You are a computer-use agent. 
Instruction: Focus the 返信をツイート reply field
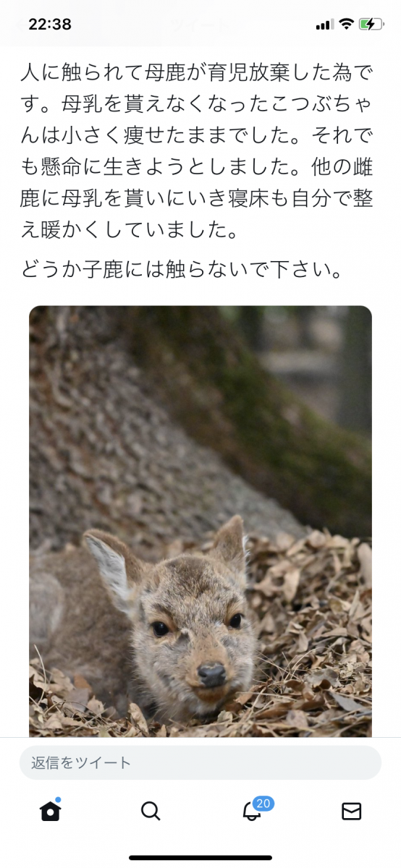[x=200, y=762]
